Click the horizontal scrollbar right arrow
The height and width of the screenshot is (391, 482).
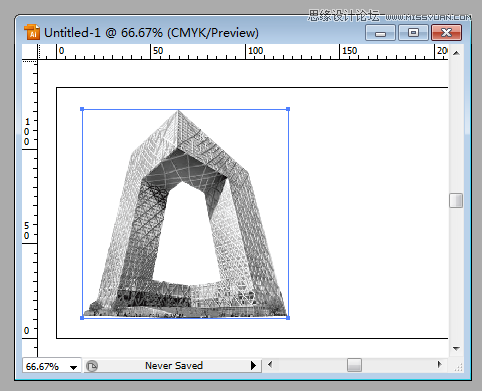coord(439,364)
